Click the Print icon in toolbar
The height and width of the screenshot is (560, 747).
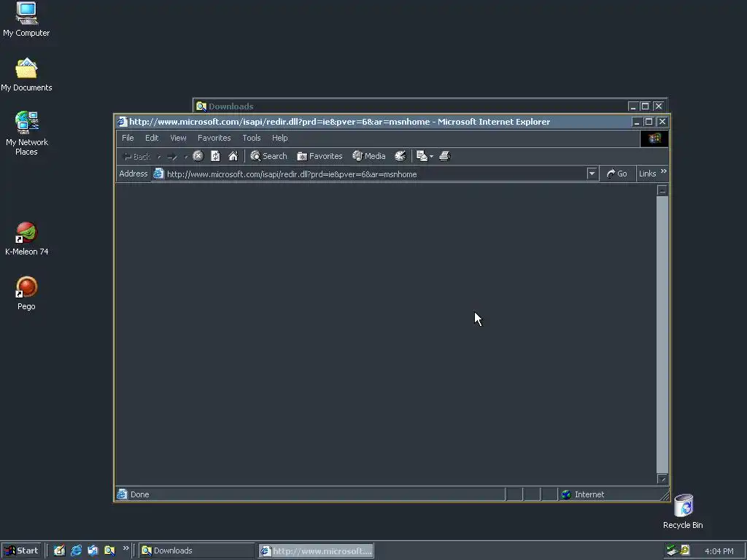point(445,156)
